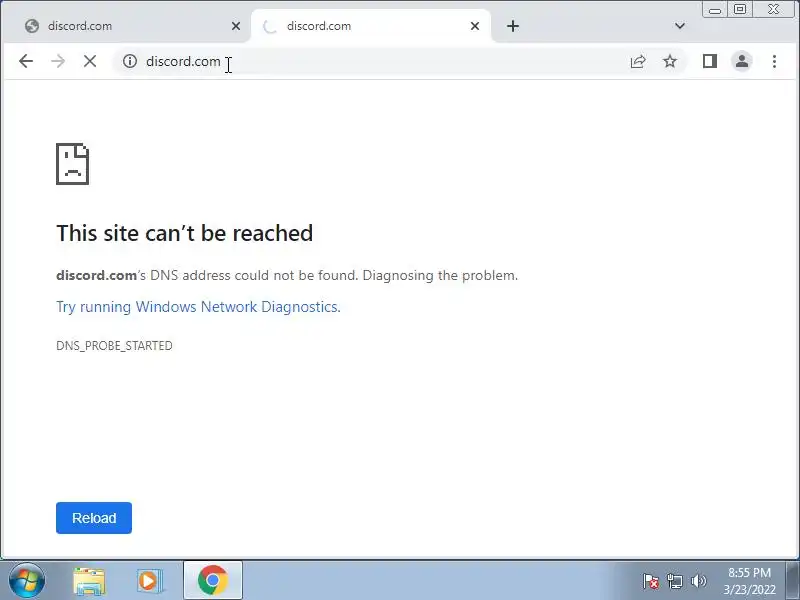Image resolution: width=800 pixels, height=600 pixels.
Task: Click the 'This site can't be reached' heading
Action: coord(185,233)
